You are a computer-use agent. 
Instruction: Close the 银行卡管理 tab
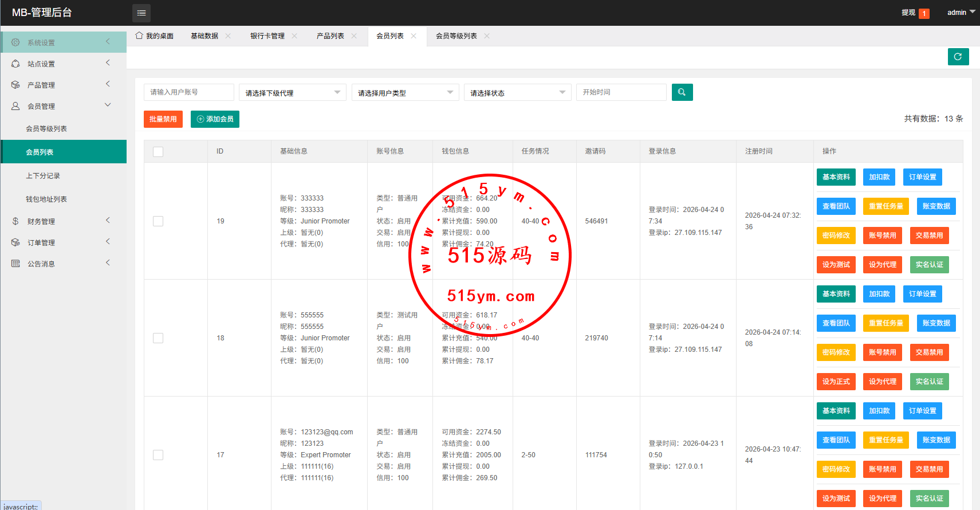(x=294, y=36)
